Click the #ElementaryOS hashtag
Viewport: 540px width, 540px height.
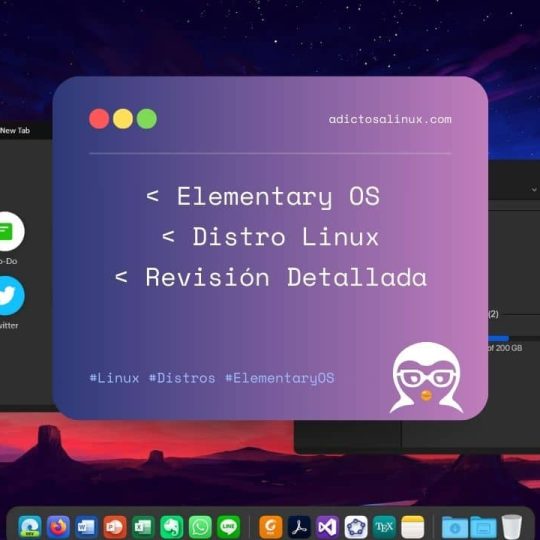point(280,378)
